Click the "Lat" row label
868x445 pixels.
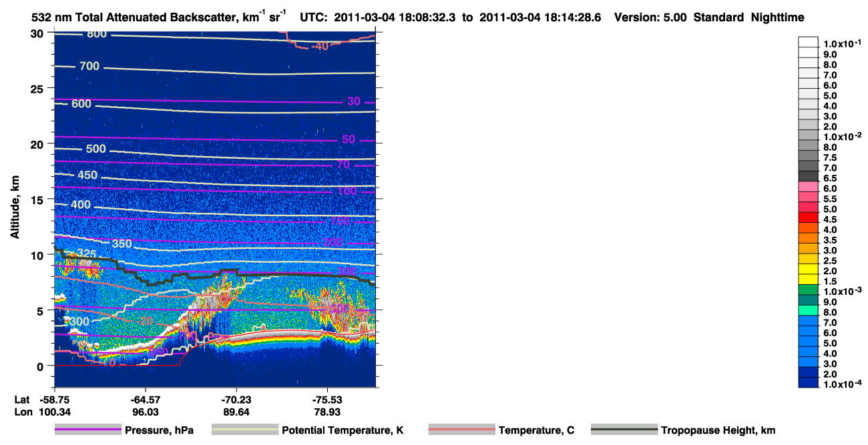23,399
